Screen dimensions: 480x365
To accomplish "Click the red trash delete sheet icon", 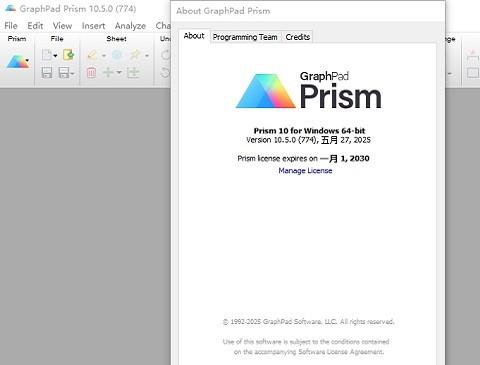I will pos(91,72).
